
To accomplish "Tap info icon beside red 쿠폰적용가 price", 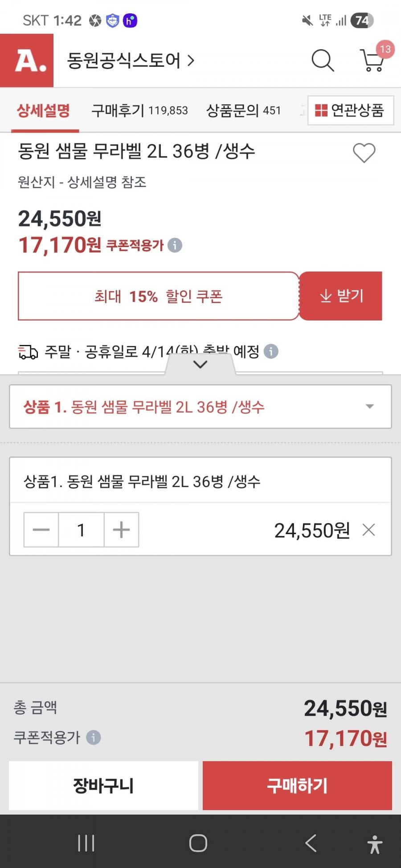I will [x=175, y=245].
